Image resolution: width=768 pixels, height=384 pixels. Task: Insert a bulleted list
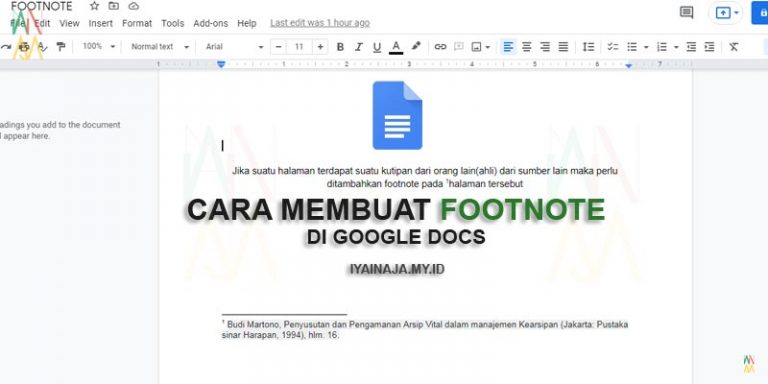click(x=632, y=47)
